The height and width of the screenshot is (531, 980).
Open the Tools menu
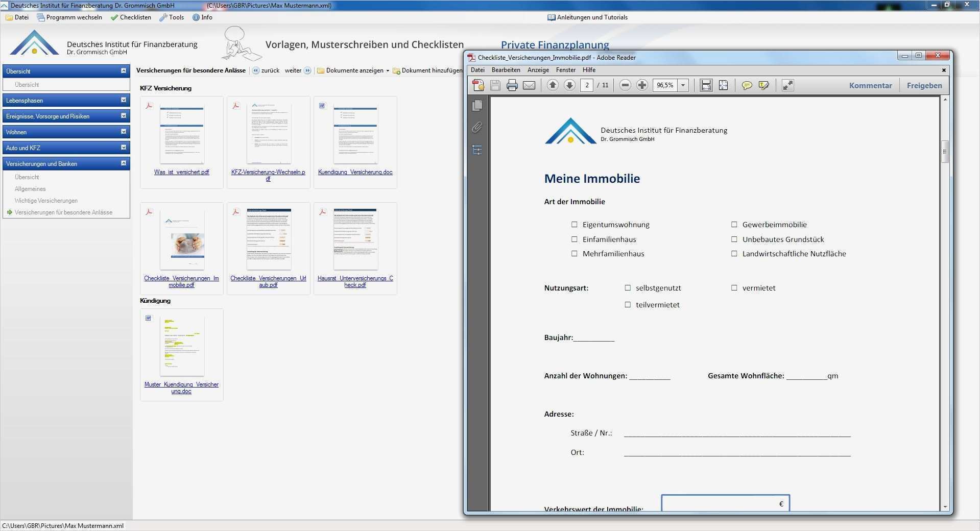(x=172, y=17)
